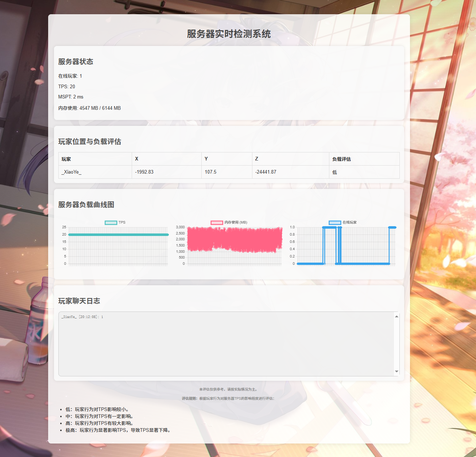The height and width of the screenshot is (457, 476).
Task: Toggle the TPS legend color box
Action: click(x=111, y=222)
